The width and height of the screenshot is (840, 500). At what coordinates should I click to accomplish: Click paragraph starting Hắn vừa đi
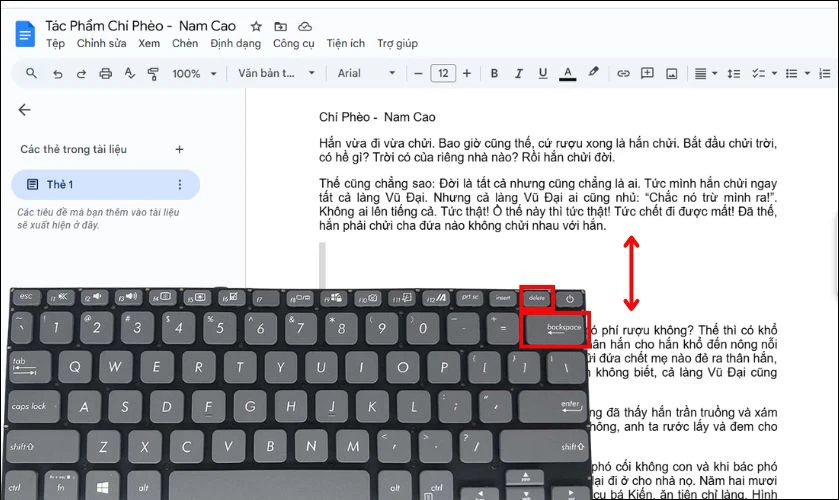(x=548, y=150)
